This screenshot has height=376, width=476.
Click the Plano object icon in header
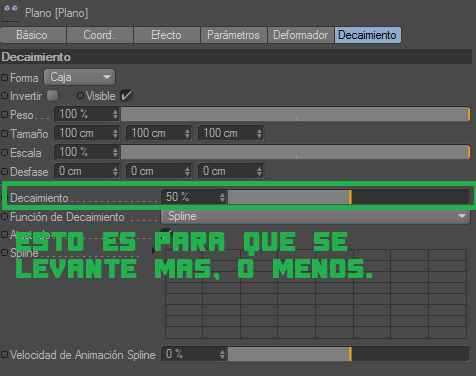coord(10,13)
